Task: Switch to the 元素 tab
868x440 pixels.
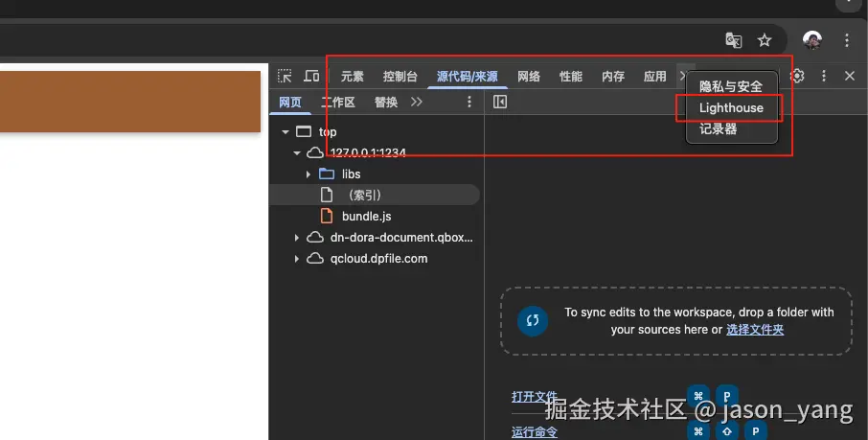Action: [352, 77]
